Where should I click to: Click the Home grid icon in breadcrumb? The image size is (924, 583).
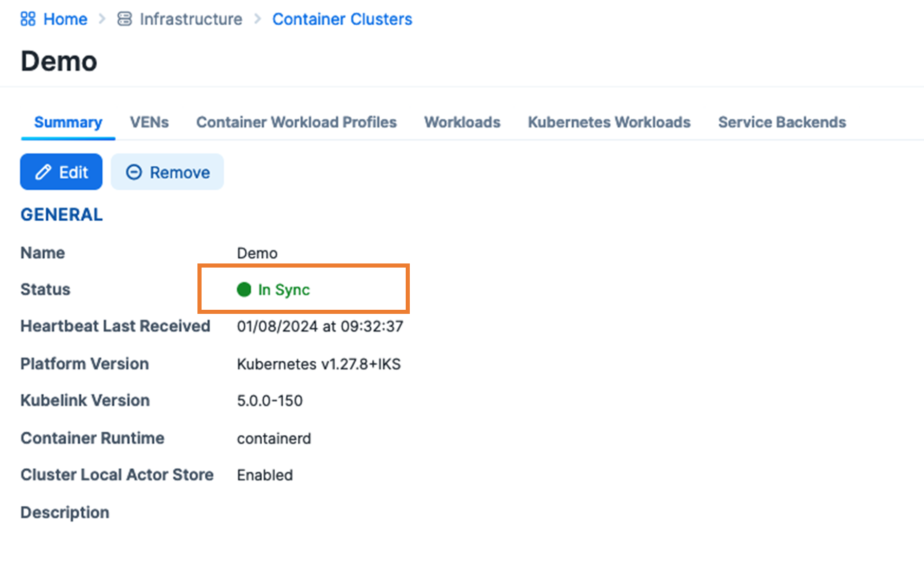click(27, 19)
